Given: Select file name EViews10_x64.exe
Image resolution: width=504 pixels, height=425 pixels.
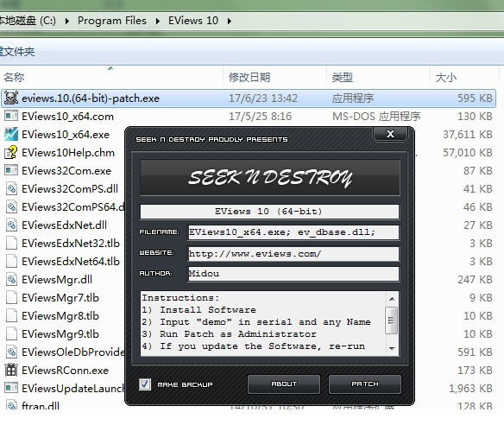Looking at the screenshot, I should [x=66, y=135].
